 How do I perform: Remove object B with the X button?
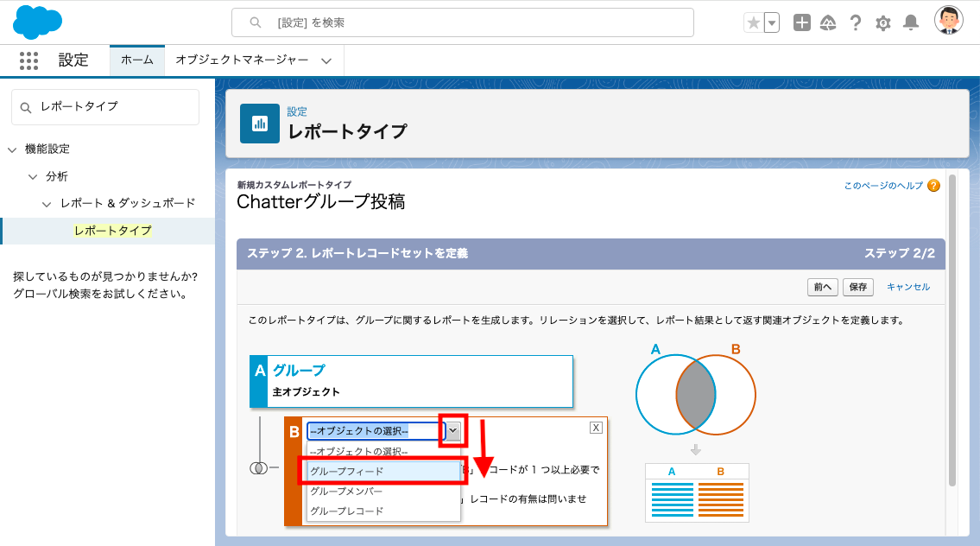pyautogui.click(x=596, y=428)
